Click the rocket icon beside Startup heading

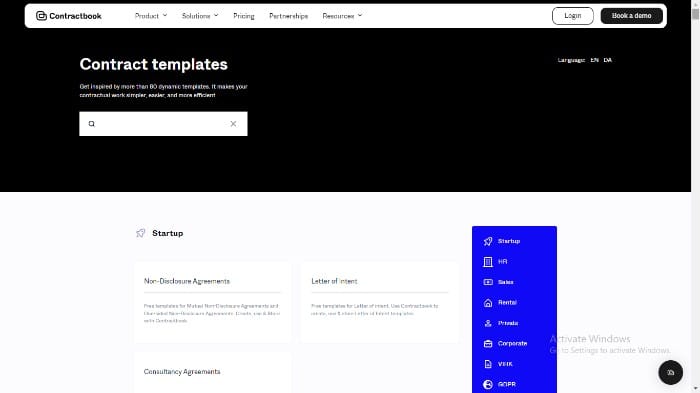click(x=141, y=233)
